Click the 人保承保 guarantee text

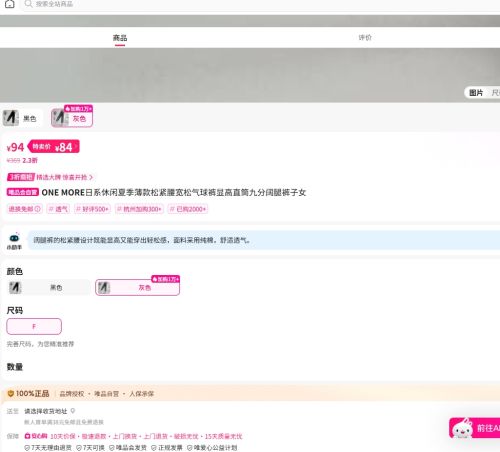(142, 394)
